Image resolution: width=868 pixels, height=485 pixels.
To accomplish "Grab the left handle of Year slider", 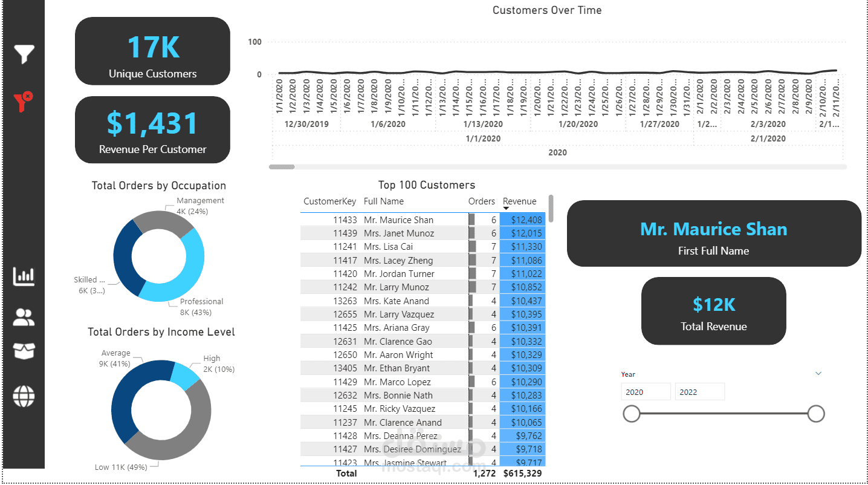I will pos(631,414).
